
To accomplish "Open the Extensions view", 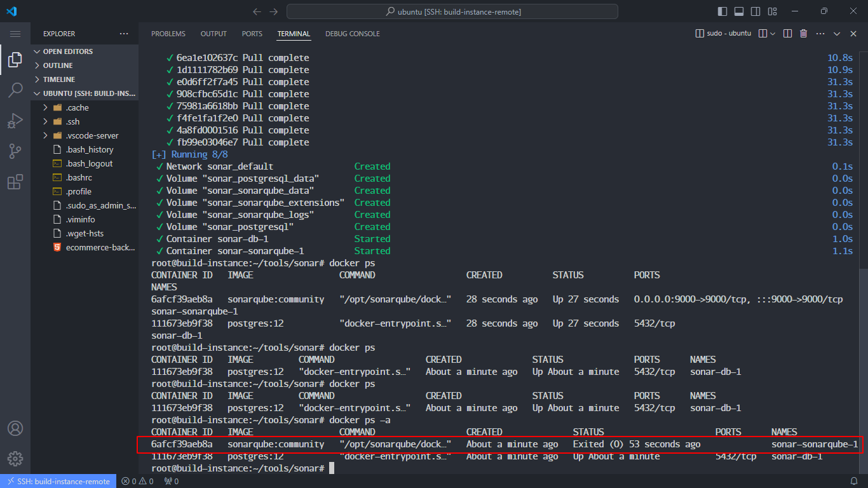I will (x=15, y=182).
